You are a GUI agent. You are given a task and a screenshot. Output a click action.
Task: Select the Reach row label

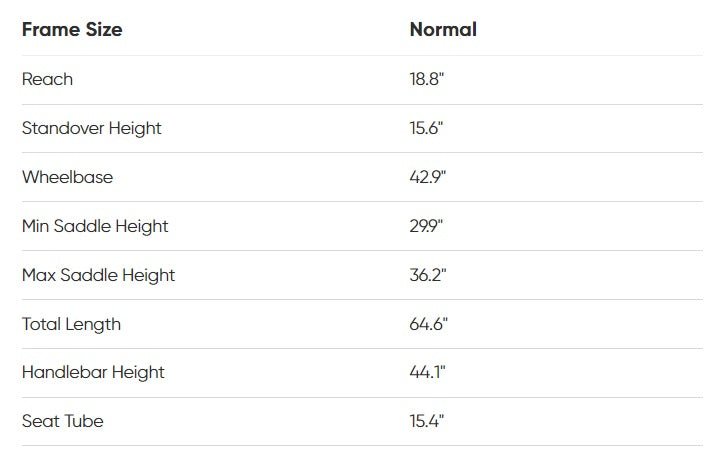[x=47, y=79]
